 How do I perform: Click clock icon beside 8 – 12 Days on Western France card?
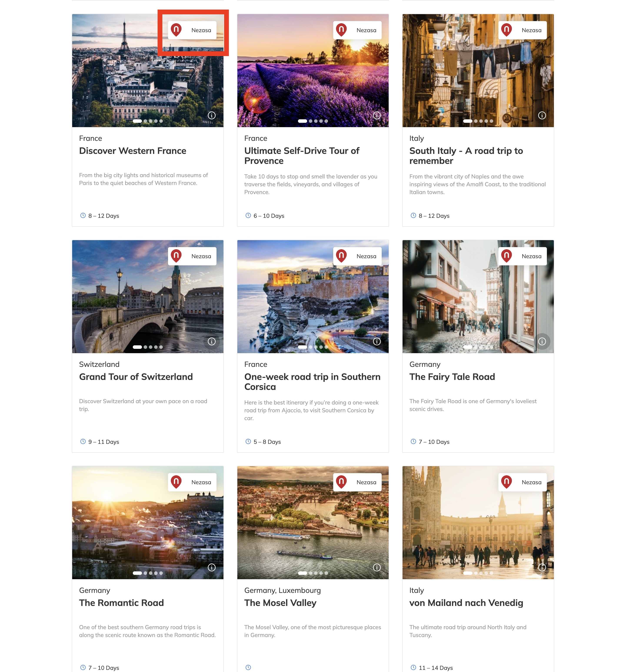tap(83, 215)
